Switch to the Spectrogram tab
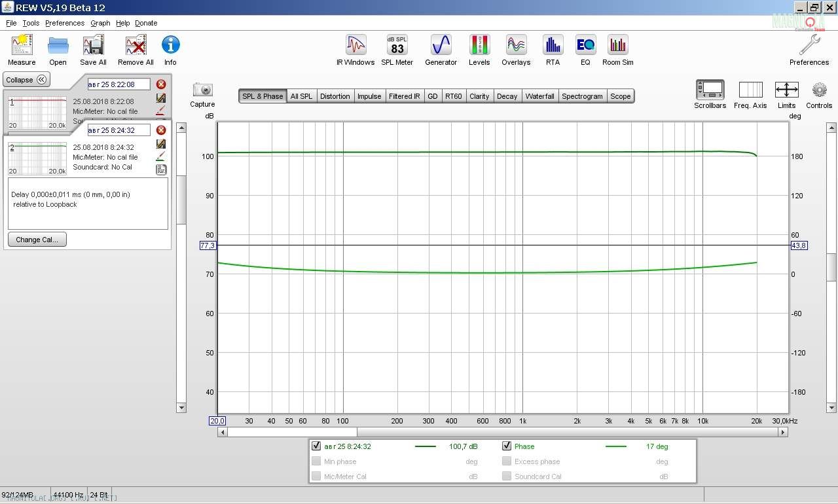 pos(582,96)
